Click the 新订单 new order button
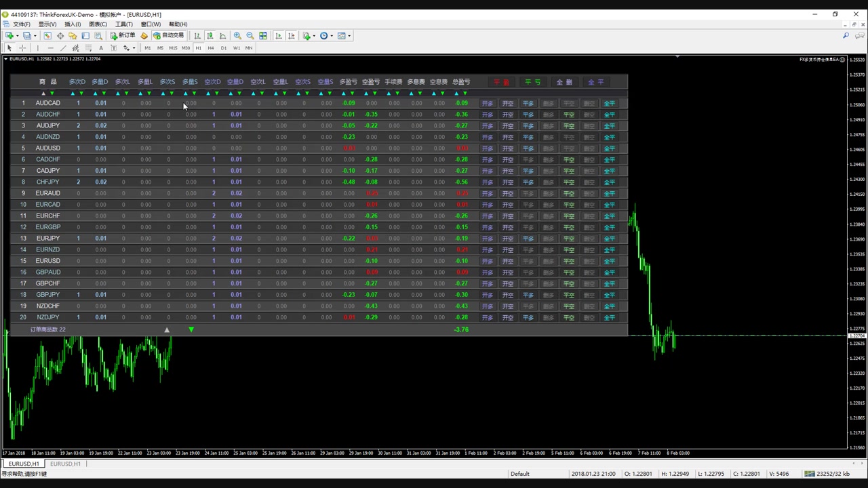868x488 pixels. click(x=123, y=36)
